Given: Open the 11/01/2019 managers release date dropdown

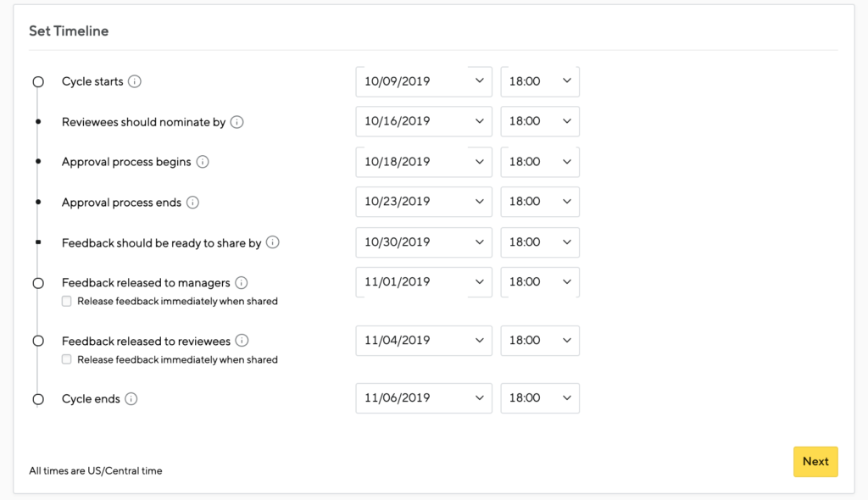Looking at the screenshot, I should coord(424,282).
